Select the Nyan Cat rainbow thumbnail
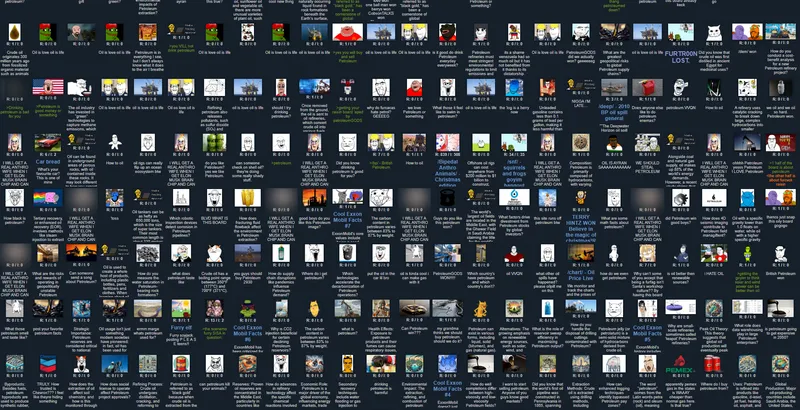800x410 pixels. point(48,198)
